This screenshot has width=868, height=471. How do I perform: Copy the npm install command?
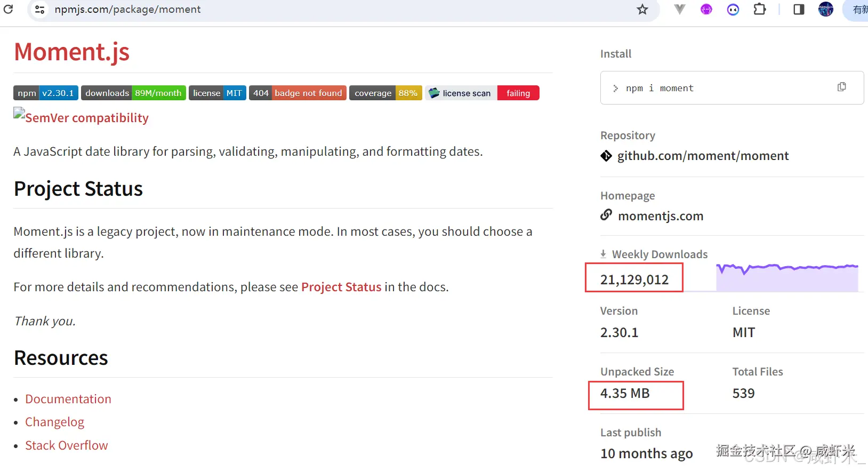842,87
